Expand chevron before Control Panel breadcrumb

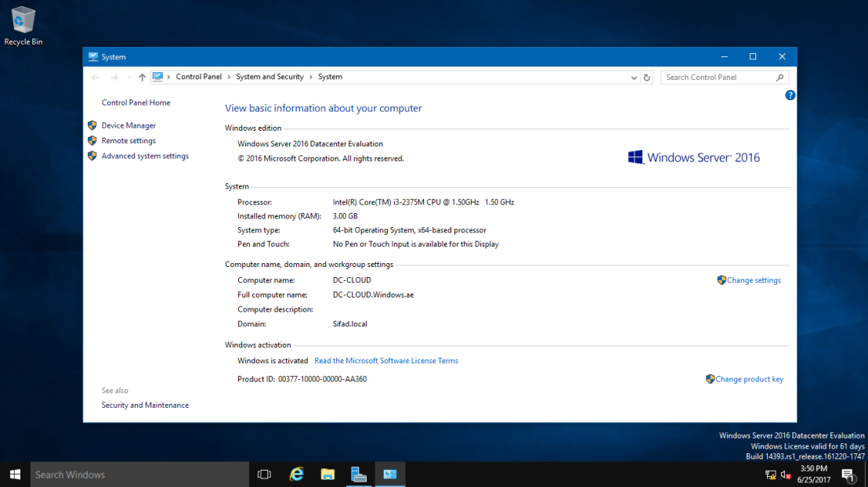(x=169, y=77)
